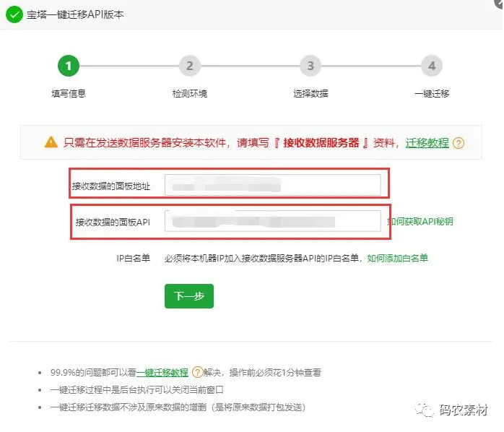Image resolution: width=504 pixels, height=432 pixels.
Task: Click the step 2 circle indicator
Action: coord(189,66)
